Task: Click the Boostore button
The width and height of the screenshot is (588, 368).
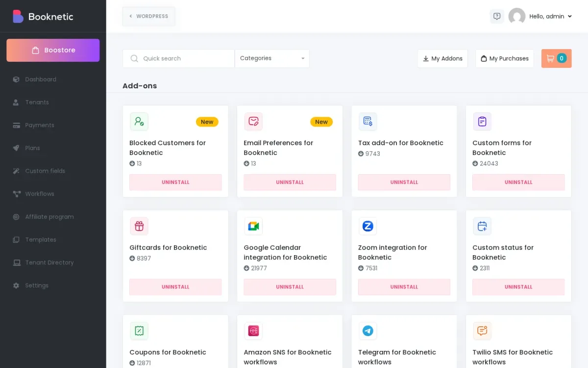Action: (53, 50)
